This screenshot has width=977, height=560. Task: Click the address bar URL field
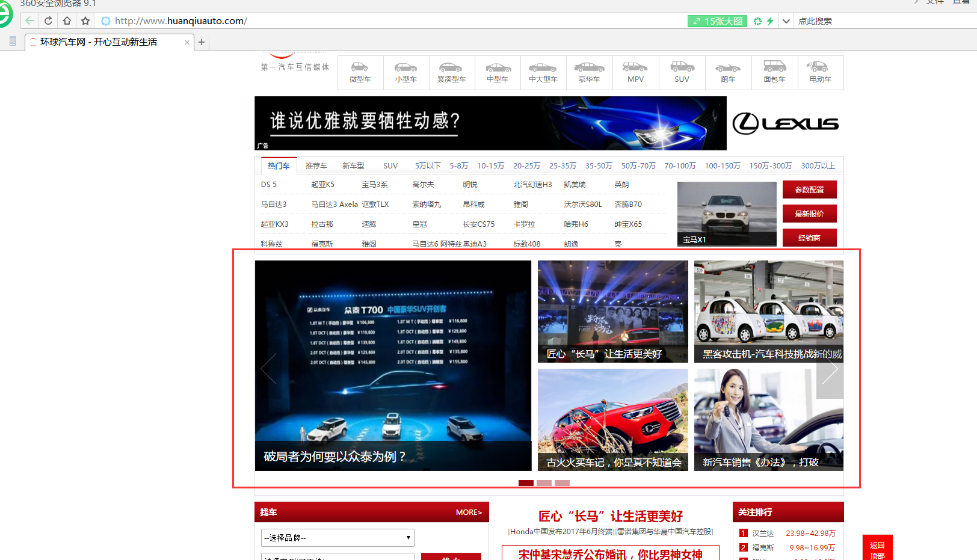(391, 21)
